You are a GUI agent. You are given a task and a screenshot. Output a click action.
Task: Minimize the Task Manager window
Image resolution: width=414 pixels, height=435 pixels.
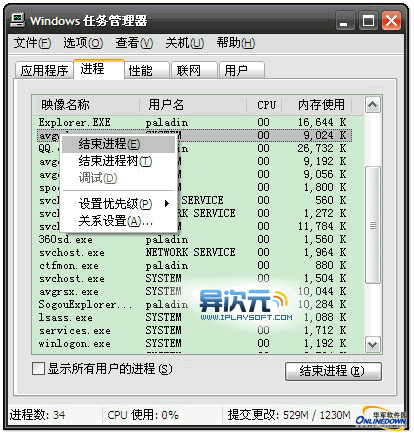[x=345, y=21]
